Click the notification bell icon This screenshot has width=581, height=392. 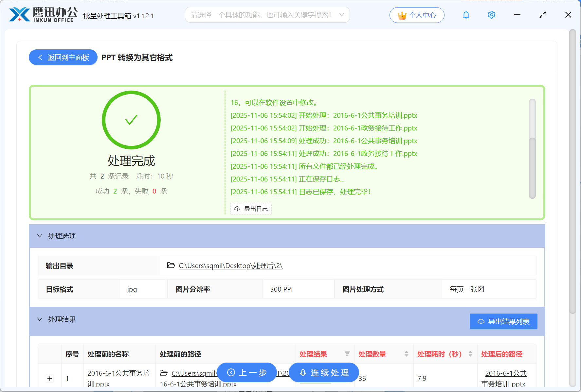466,15
